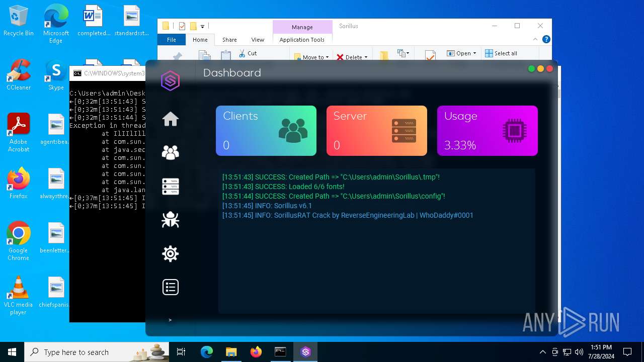This screenshot has height=362, width=644.
Task: Show hidden system tray icons
Action: tap(542, 352)
